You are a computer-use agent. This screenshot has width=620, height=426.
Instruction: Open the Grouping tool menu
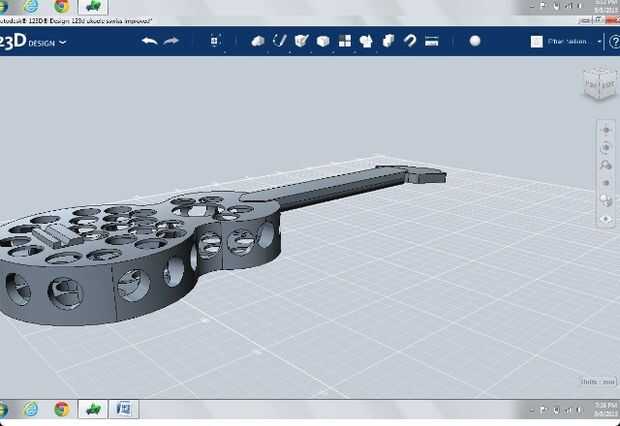(366, 41)
